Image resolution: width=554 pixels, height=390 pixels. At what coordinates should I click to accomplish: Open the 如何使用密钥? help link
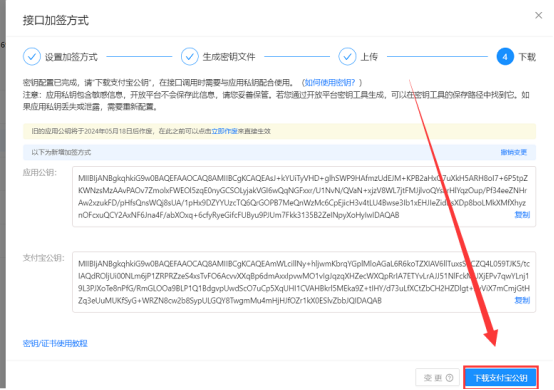(x=330, y=83)
